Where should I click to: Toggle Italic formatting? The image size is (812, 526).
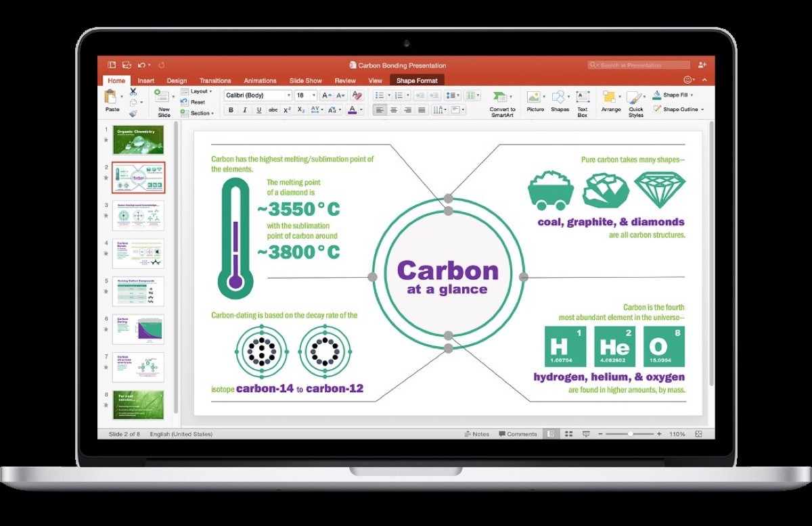click(x=245, y=110)
